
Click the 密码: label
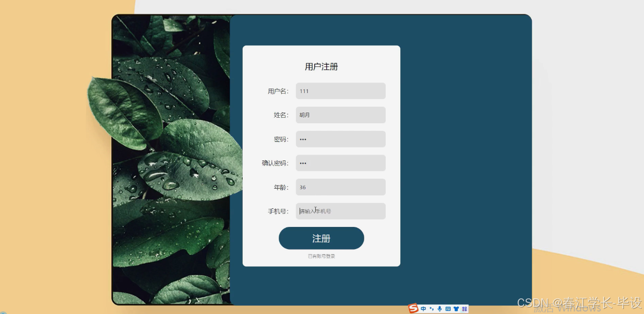[281, 139]
